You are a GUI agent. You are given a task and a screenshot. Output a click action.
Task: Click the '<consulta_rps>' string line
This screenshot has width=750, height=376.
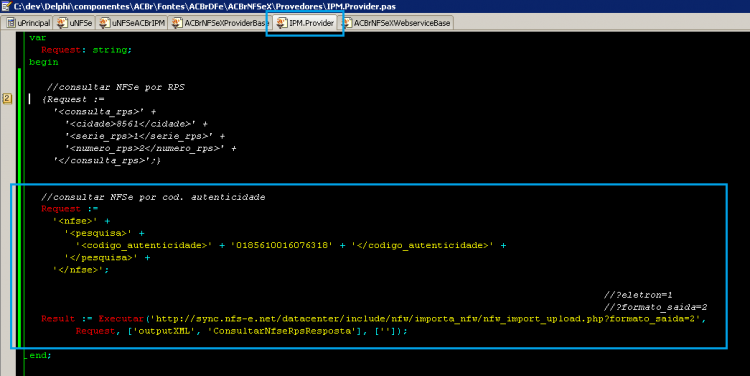coord(105,111)
